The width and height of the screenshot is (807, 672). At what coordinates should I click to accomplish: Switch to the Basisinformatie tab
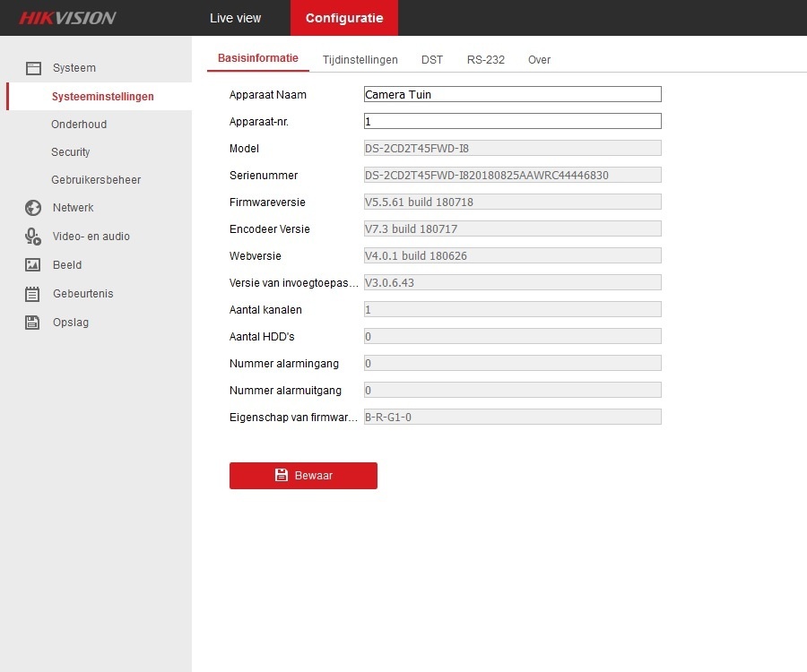tap(258, 58)
